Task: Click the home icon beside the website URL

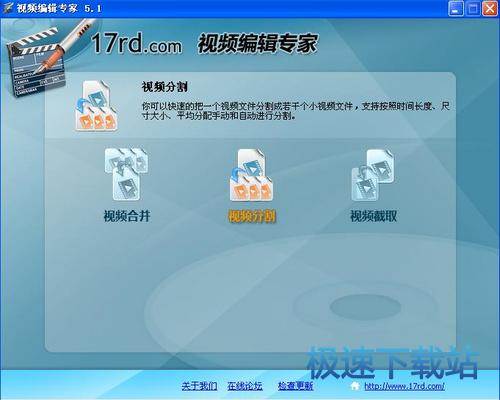Action: coord(355,386)
